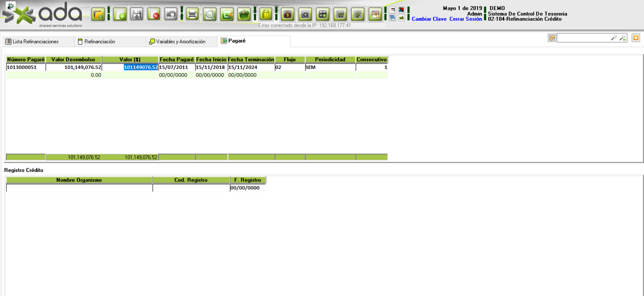Click the printer icon in toolbar
The height and width of the screenshot is (296, 644).
click(x=192, y=14)
